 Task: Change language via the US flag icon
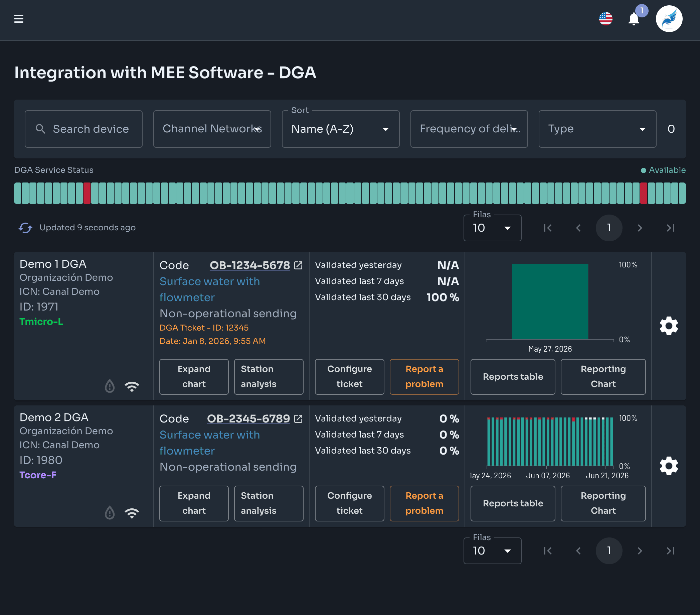coord(605,19)
